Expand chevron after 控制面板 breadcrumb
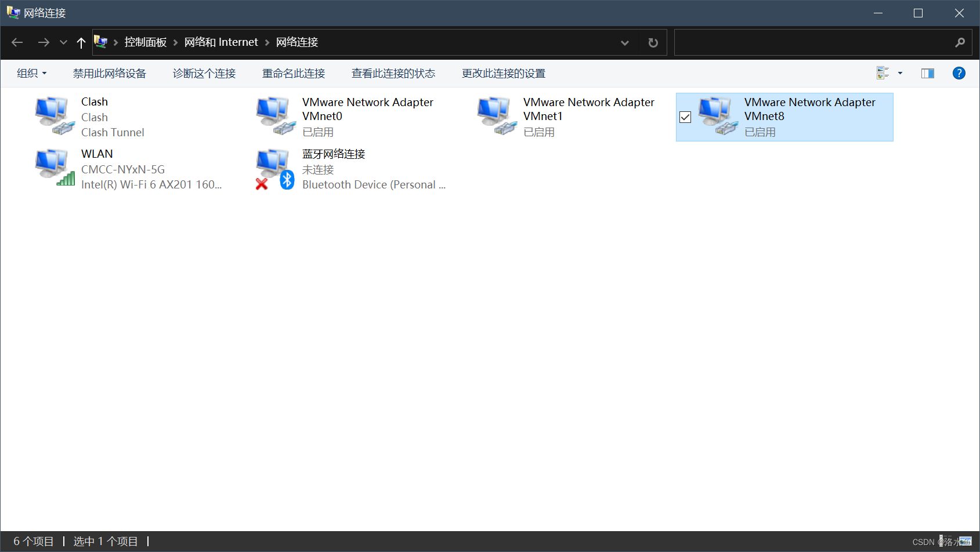Screen dimensions: 980x552 (175, 42)
